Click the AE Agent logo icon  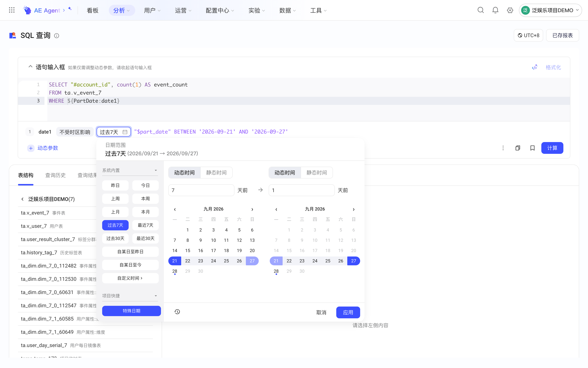[x=27, y=10]
